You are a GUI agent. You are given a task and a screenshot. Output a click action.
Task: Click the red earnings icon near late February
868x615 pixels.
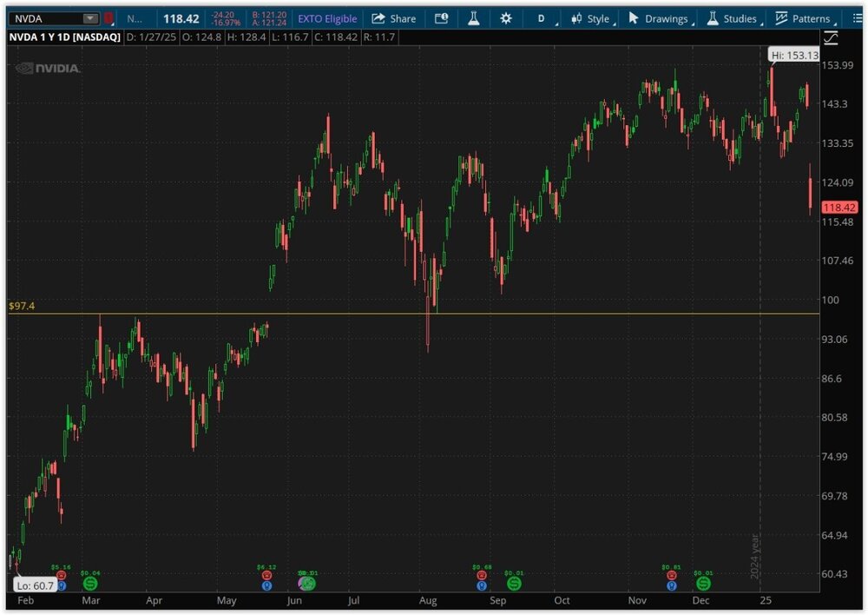pos(61,576)
